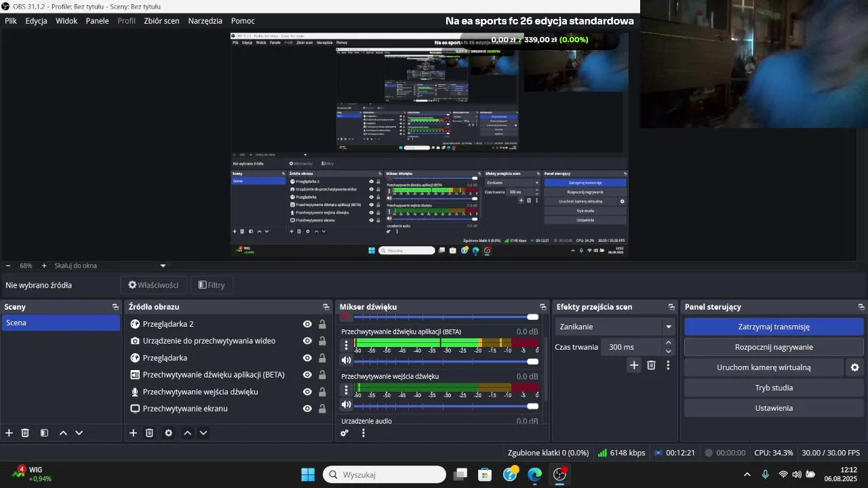Screen dimensions: 868x488
Task: Open source Właściwości button
Action: (x=153, y=285)
